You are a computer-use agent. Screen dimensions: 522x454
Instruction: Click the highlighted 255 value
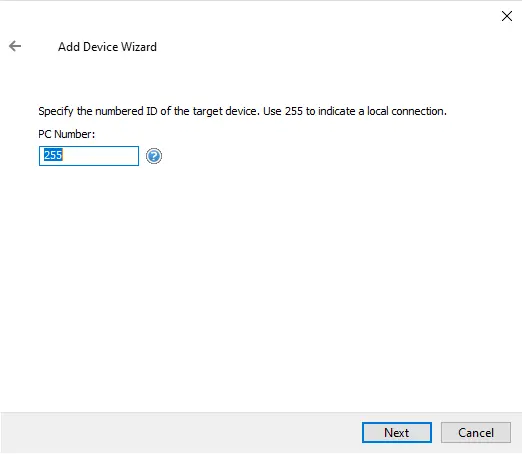tap(53, 155)
